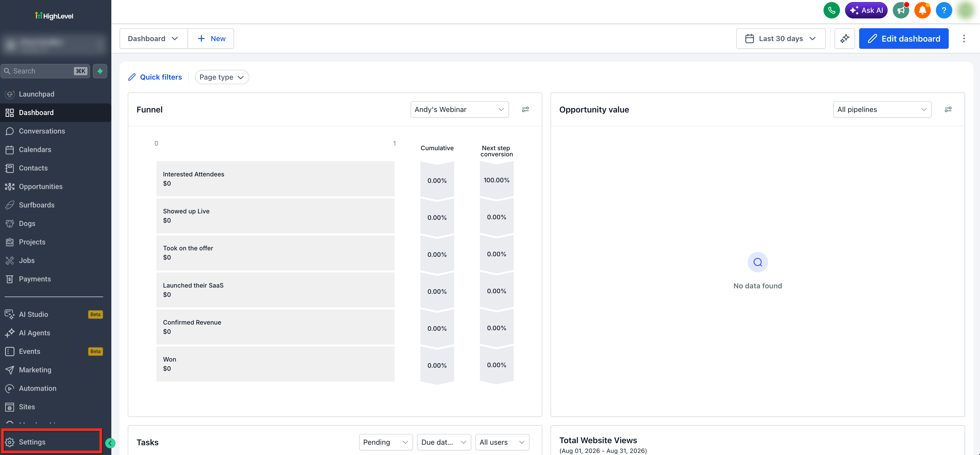Click the Interested Attendees funnel bar
Viewport: 980px width, 455px height.
275,178
